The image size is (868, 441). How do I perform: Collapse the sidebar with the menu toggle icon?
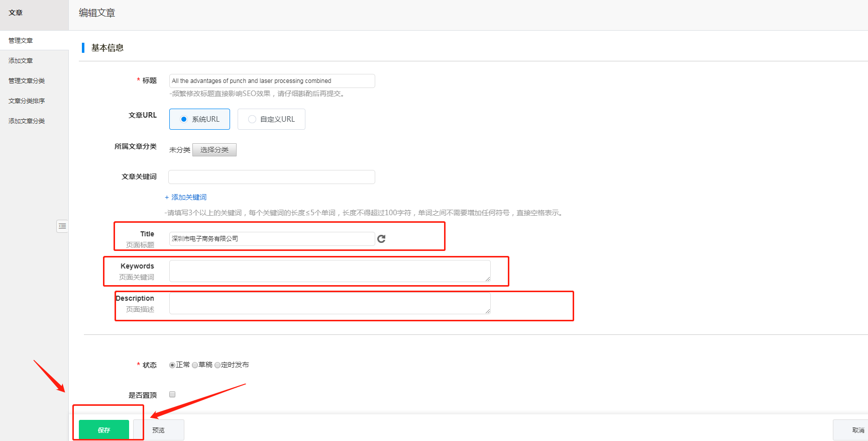62,226
